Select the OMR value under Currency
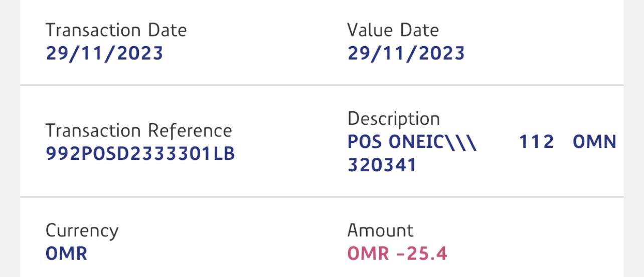The image size is (644, 277). pyautogui.click(x=66, y=253)
